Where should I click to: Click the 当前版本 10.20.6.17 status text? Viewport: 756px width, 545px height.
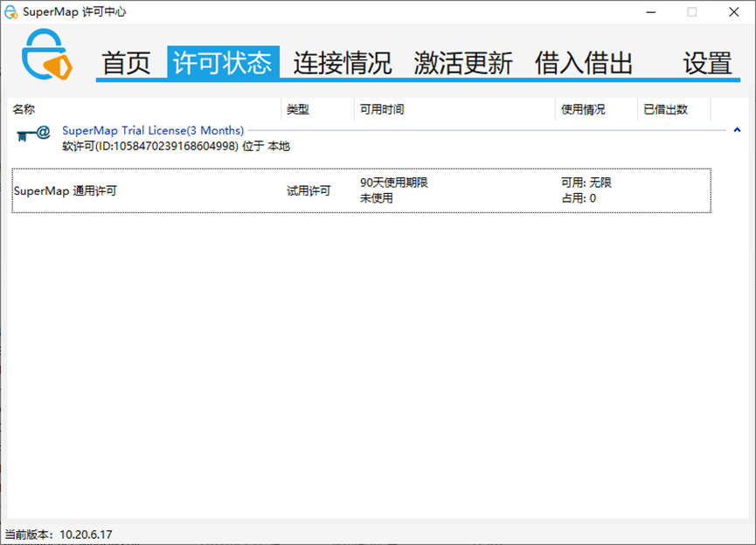click(x=59, y=535)
